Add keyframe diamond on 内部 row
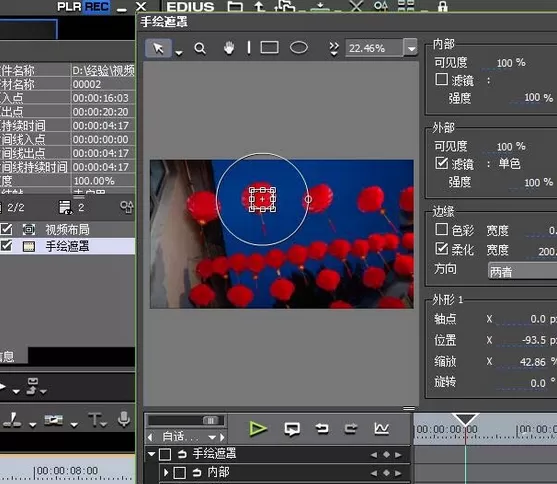The width and height of the screenshot is (557, 484). click(x=386, y=473)
